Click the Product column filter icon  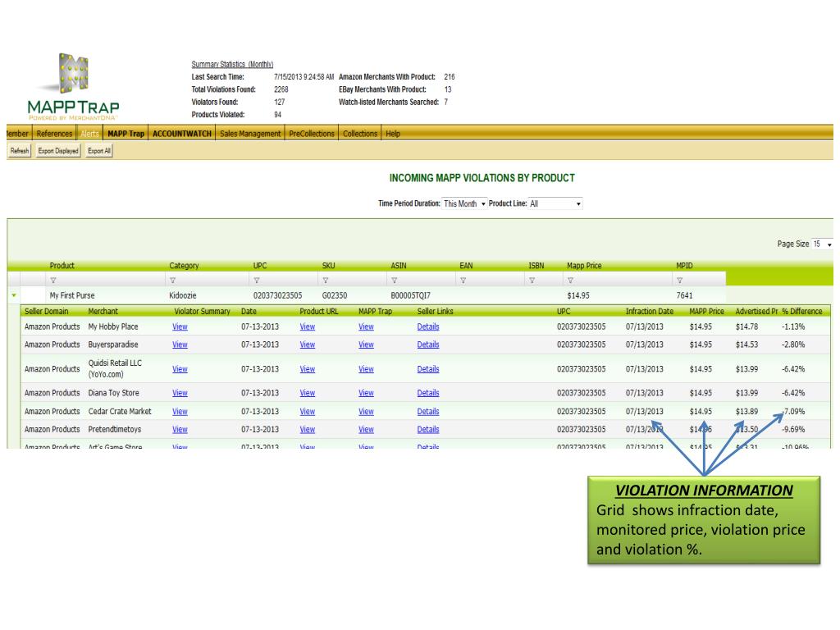[53, 281]
